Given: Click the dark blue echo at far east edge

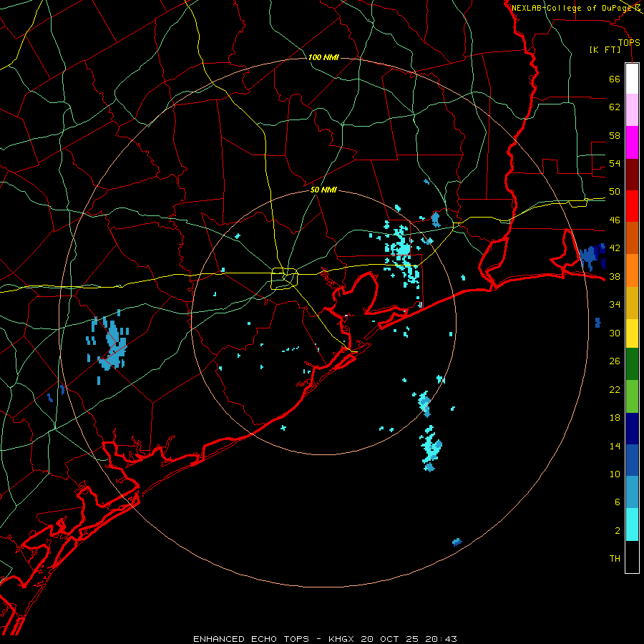Looking at the screenshot, I should [x=592, y=256].
